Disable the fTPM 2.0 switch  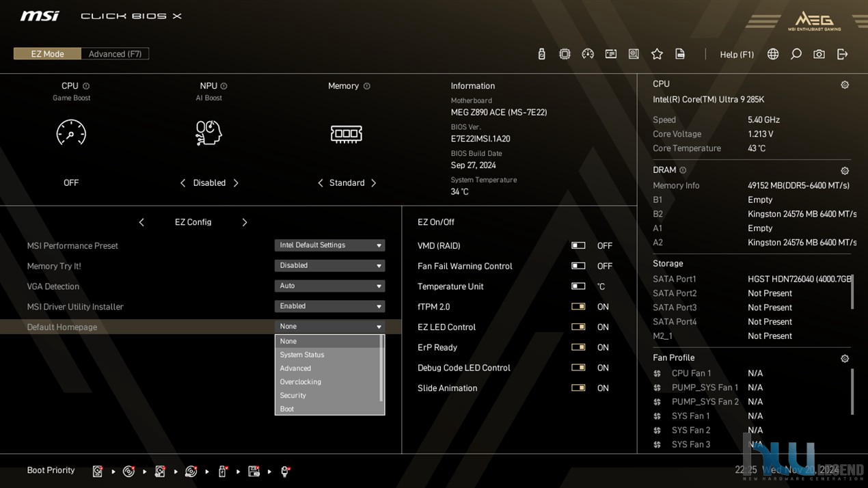(578, 307)
